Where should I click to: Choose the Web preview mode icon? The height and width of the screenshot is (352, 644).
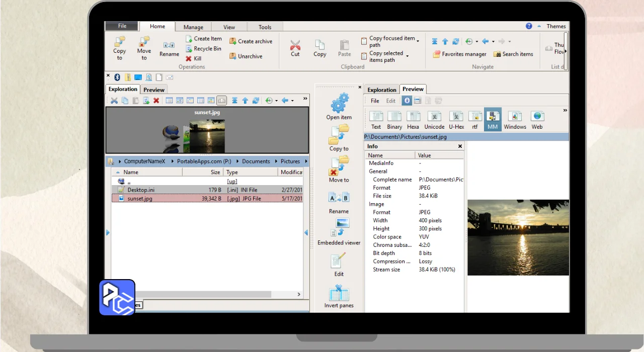(537, 117)
